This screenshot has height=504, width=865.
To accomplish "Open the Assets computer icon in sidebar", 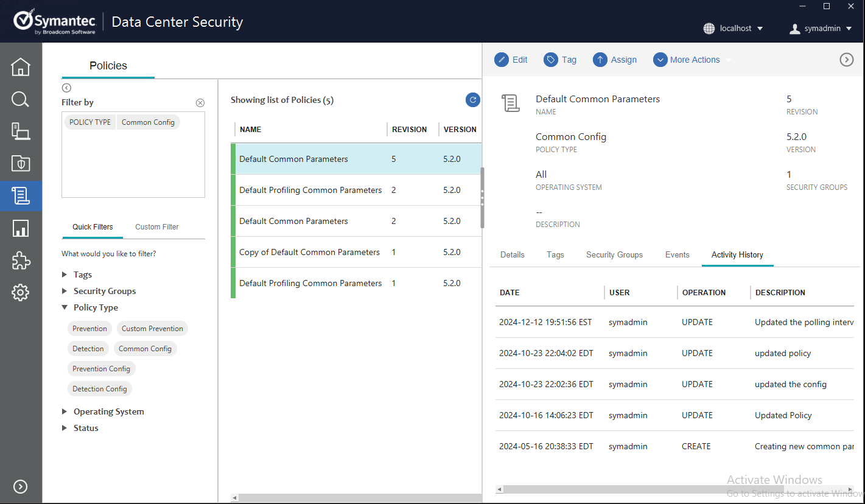I will [21, 131].
